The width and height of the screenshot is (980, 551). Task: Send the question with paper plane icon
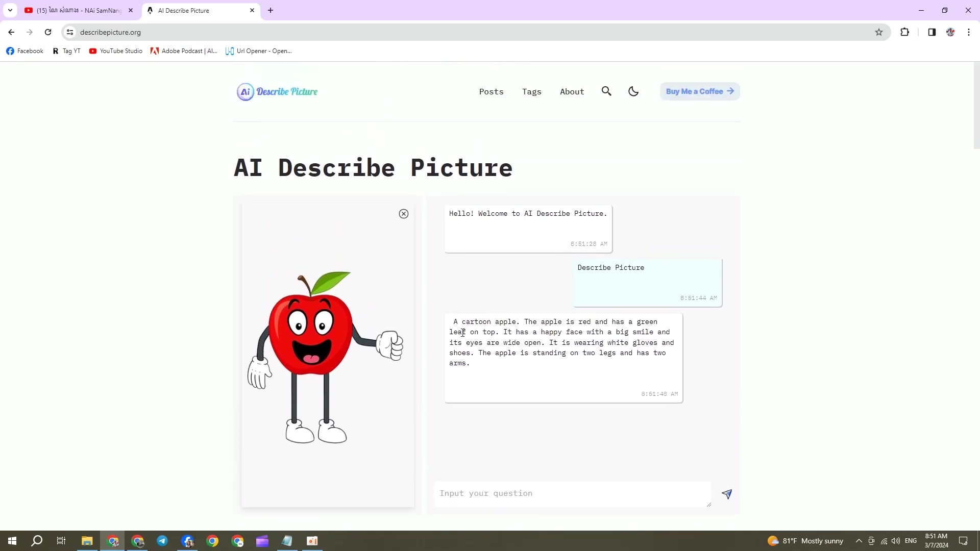(x=727, y=494)
